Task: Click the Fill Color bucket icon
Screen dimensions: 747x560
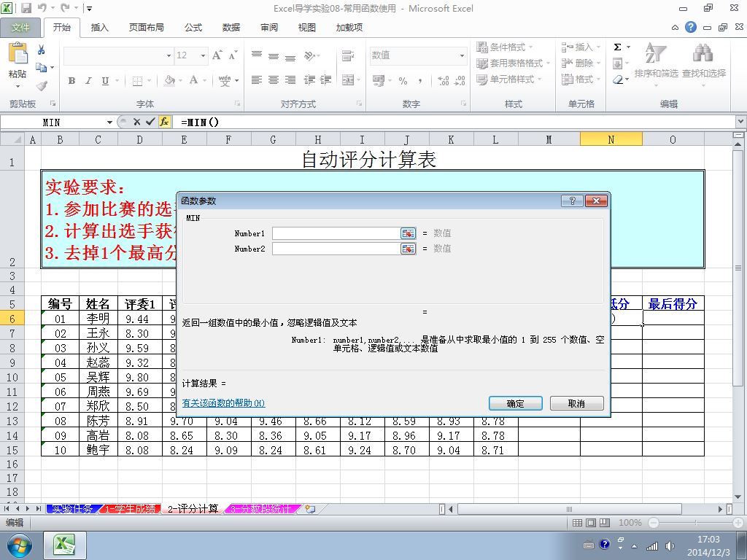Action: [x=169, y=80]
